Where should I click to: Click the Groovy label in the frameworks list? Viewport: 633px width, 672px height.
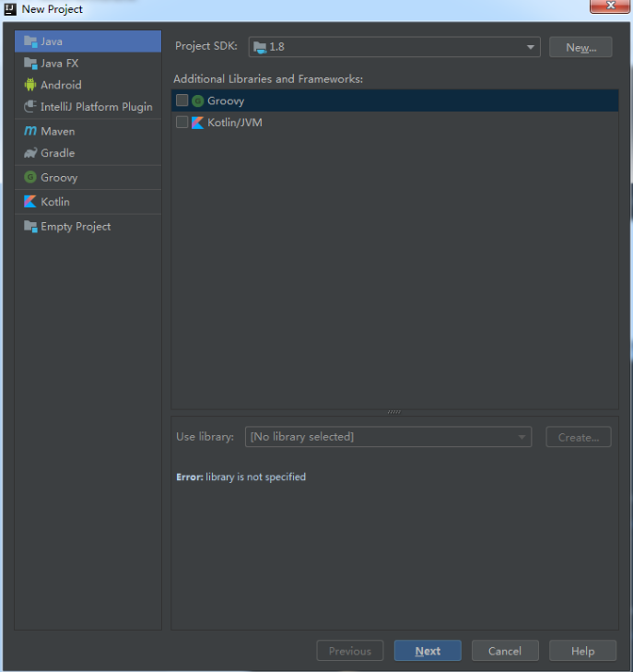226,101
